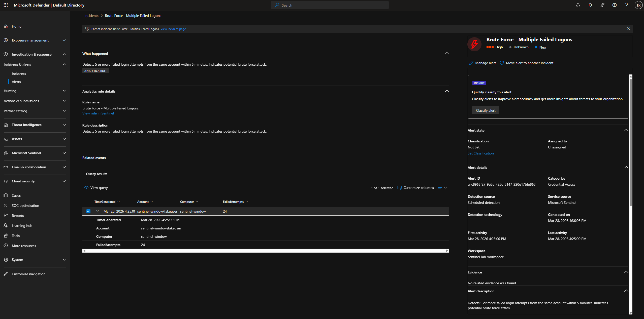Viewport: 644px width, 319px height.
Task: Collapse the Alert state section
Action: pyautogui.click(x=626, y=130)
